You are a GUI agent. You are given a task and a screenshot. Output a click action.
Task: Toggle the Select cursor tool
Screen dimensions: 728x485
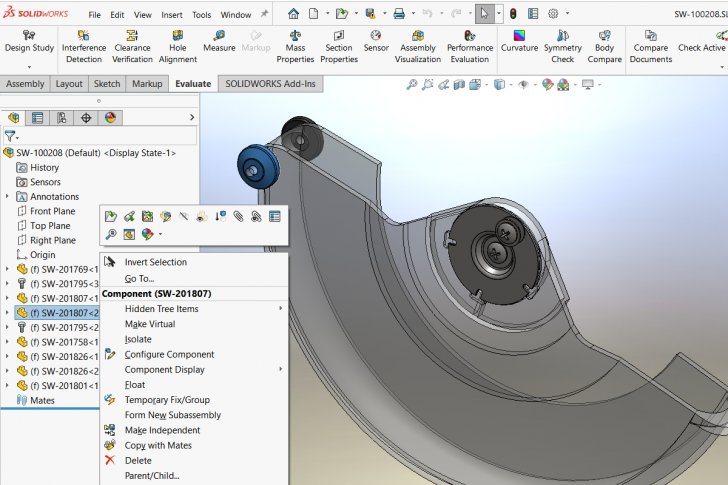coord(484,14)
